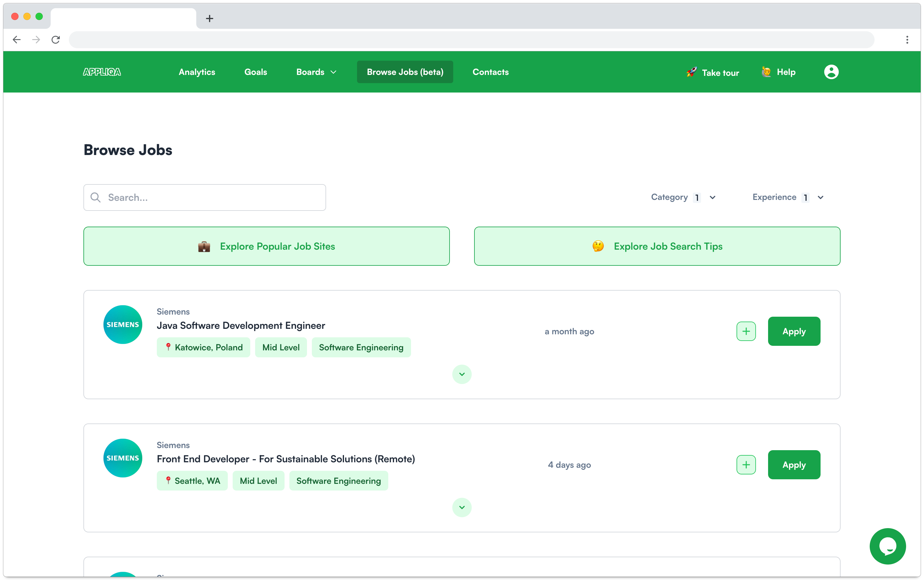This screenshot has height=580, width=924.
Task: Click the Java Software Development Engineer title
Action: [x=241, y=326]
